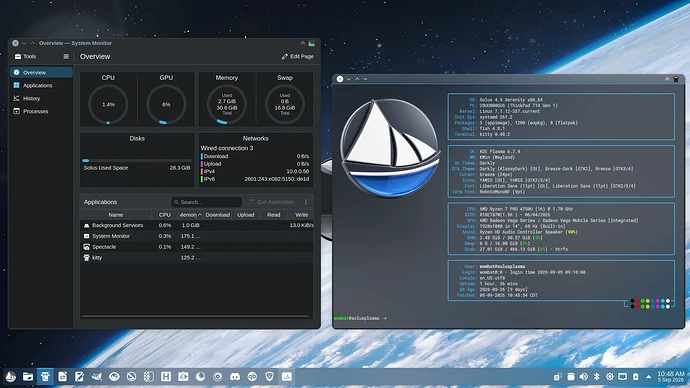The width and height of the screenshot is (690, 388).
Task: Open the System Monitor hamburger menu
Action: coord(66,56)
